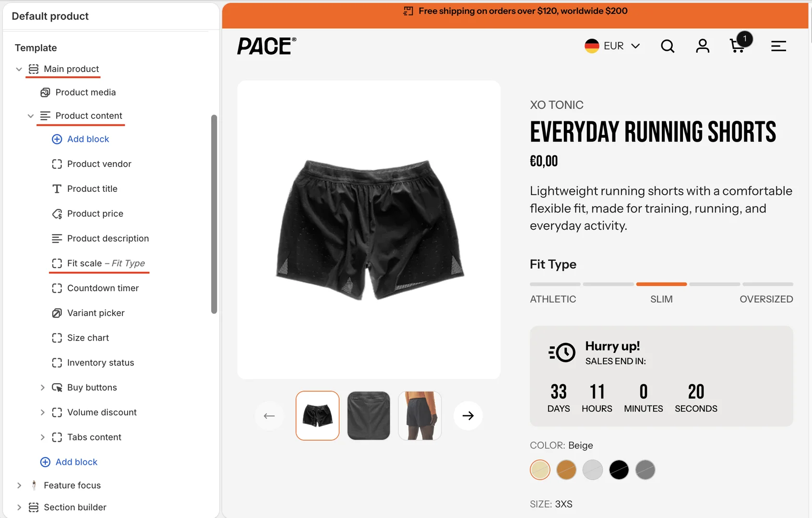
Task: Choose the black color swatch
Action: 619,470
